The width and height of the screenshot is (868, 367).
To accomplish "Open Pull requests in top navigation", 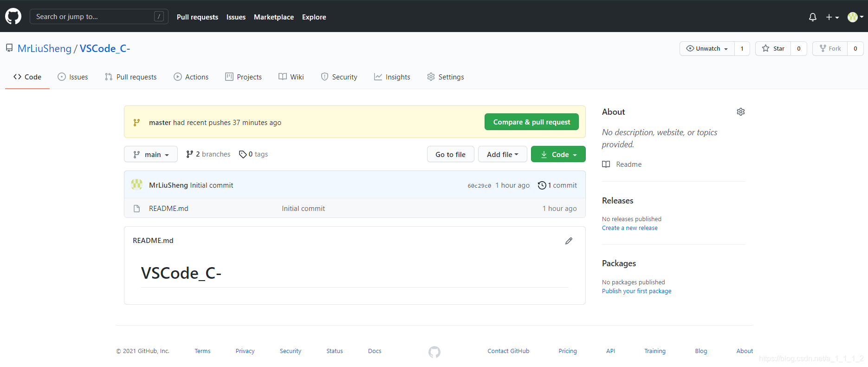I will point(197,17).
